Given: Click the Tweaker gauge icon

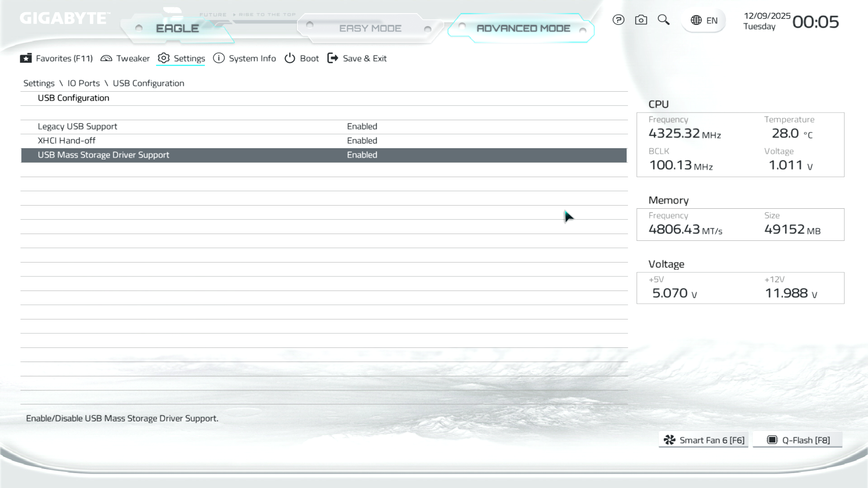Looking at the screenshot, I should click(106, 58).
